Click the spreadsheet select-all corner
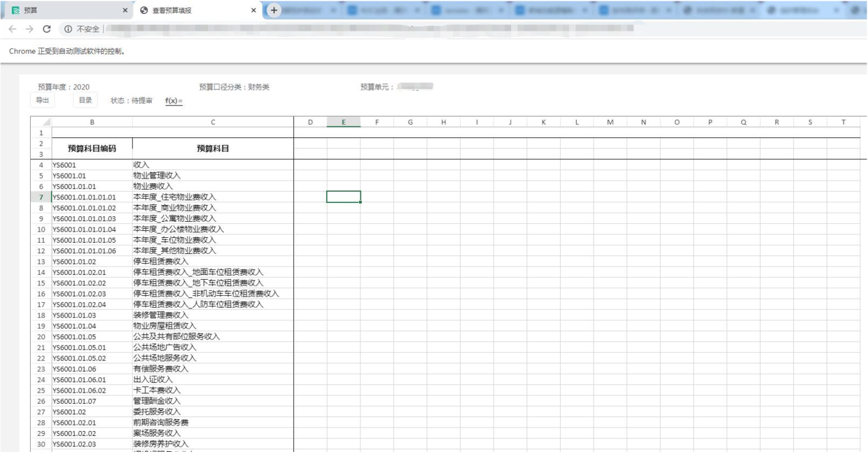The image size is (868, 452). pos(41,122)
